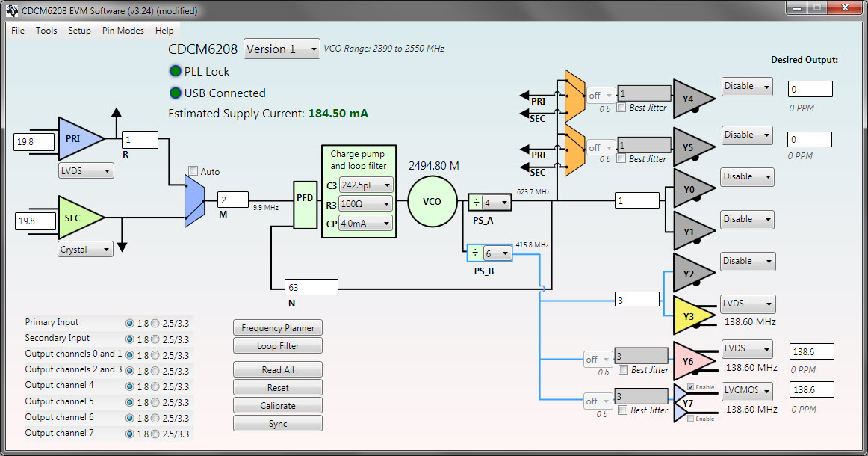Open Y7 LVCMOS output type dropdown
Viewport: 868px width, 456px height.
[x=748, y=391]
